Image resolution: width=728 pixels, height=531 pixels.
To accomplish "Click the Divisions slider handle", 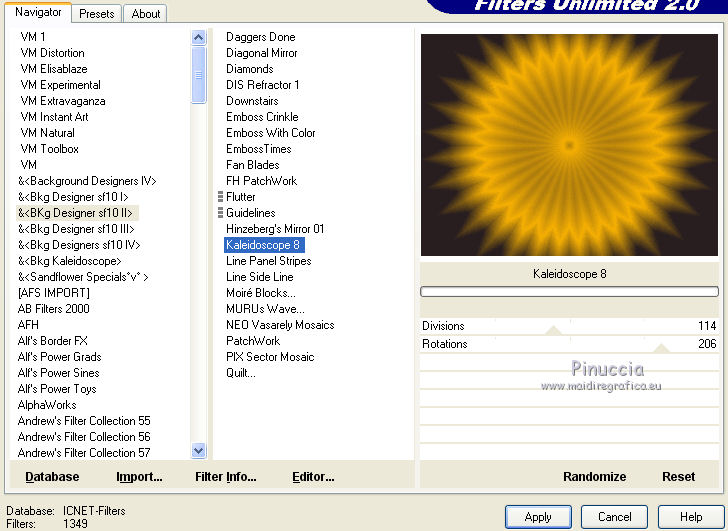I will coord(553,330).
